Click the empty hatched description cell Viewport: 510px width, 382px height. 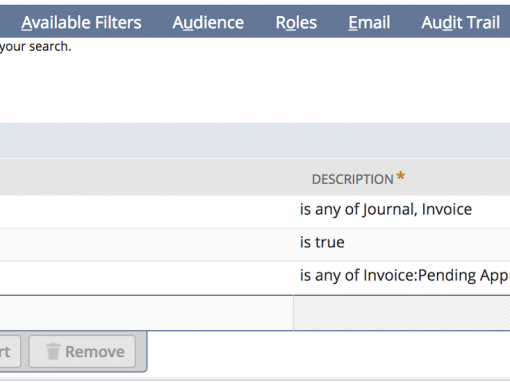pos(402,313)
